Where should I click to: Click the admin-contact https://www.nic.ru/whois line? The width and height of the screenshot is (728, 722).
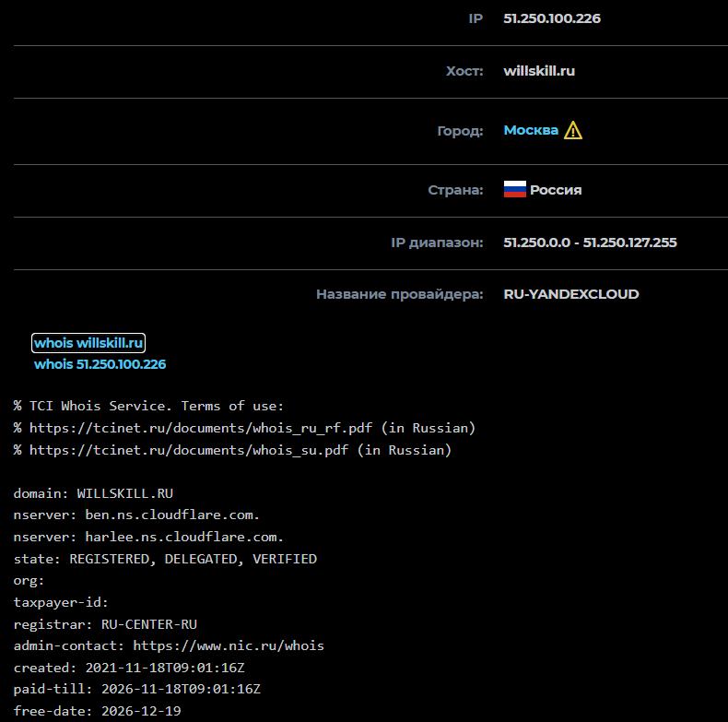click(169, 645)
